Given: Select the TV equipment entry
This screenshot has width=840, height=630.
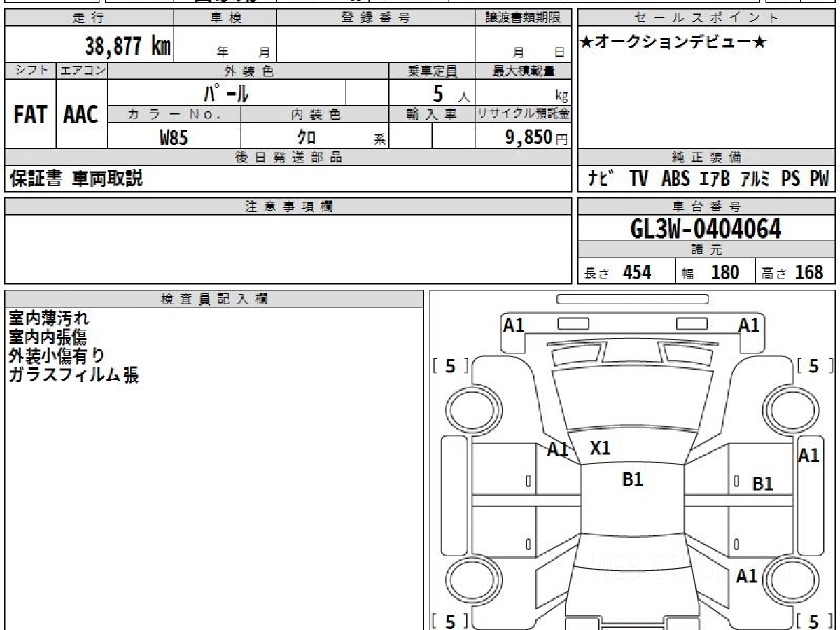Looking at the screenshot, I should click(x=638, y=179).
